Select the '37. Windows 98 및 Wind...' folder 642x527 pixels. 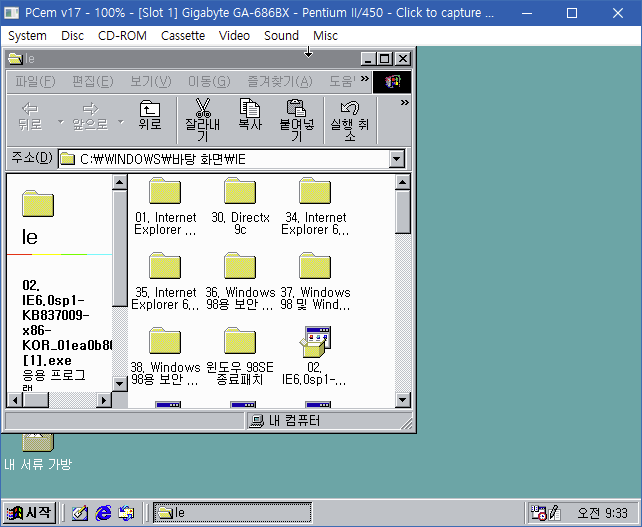click(x=315, y=282)
